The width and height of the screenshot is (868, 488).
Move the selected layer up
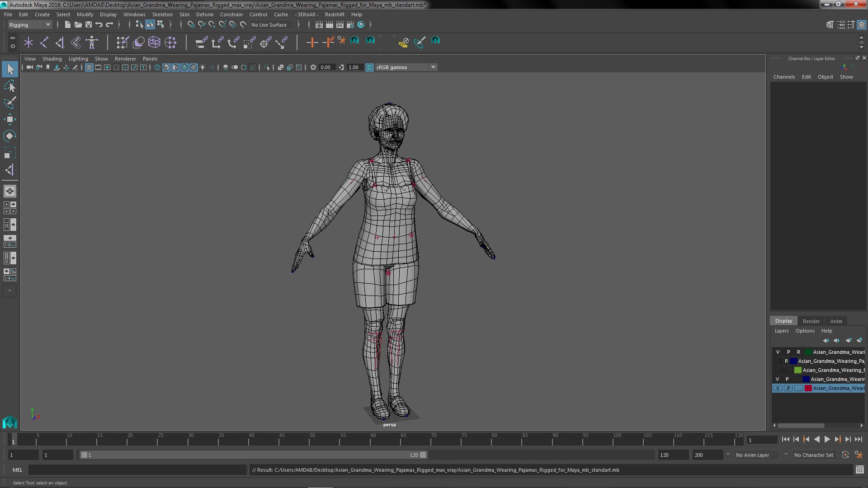(x=826, y=340)
